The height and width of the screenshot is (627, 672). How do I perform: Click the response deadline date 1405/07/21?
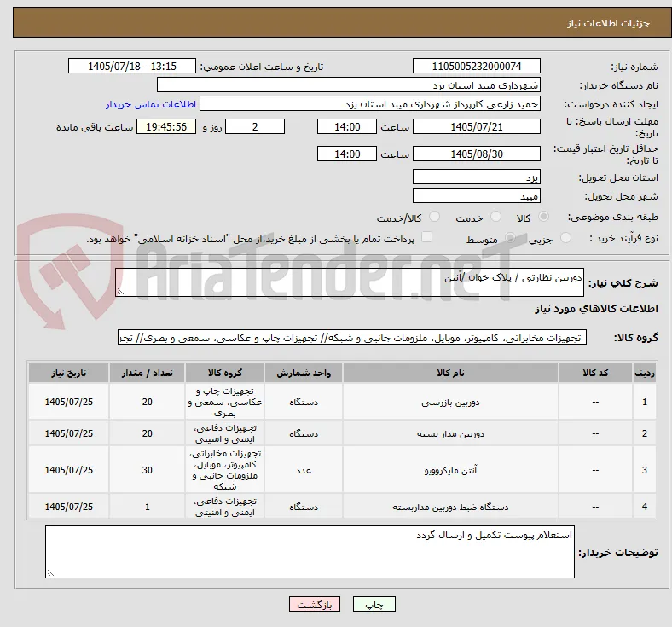[x=476, y=126]
